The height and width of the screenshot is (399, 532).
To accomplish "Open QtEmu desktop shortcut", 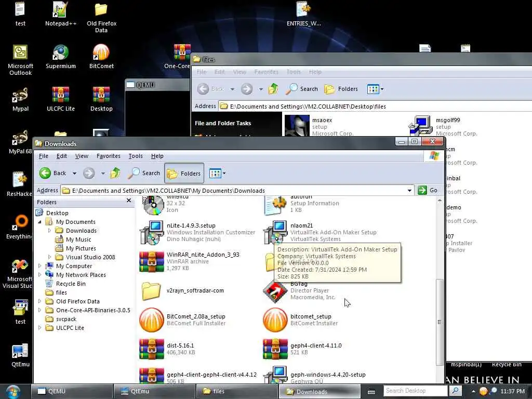I will [x=20, y=355].
